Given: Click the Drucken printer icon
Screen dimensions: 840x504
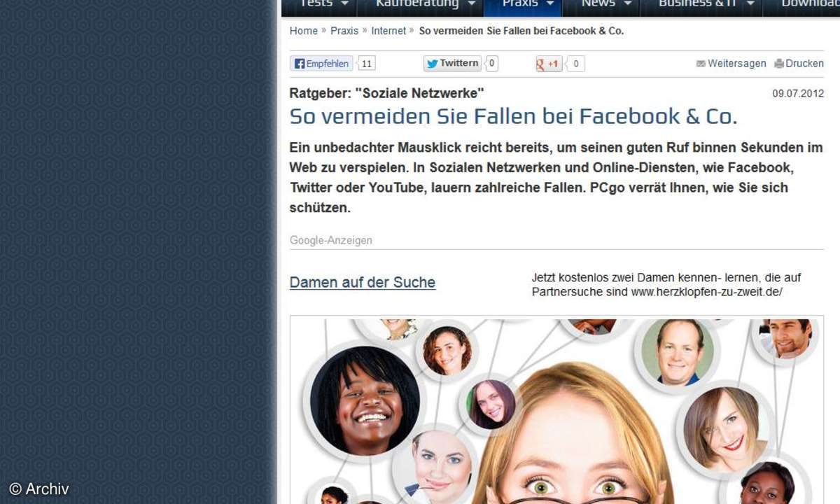Looking at the screenshot, I should (x=779, y=64).
